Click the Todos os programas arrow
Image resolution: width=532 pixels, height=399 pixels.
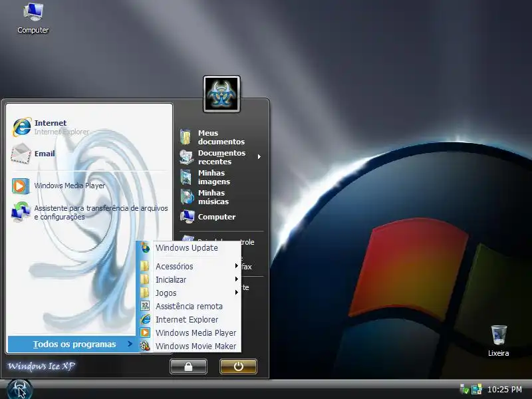(130, 344)
